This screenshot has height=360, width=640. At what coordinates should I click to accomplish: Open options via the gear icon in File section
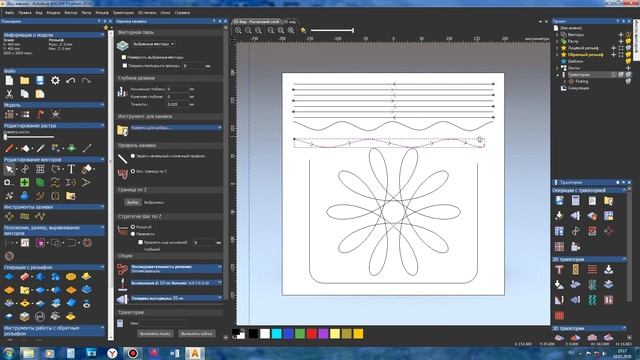coord(55,81)
